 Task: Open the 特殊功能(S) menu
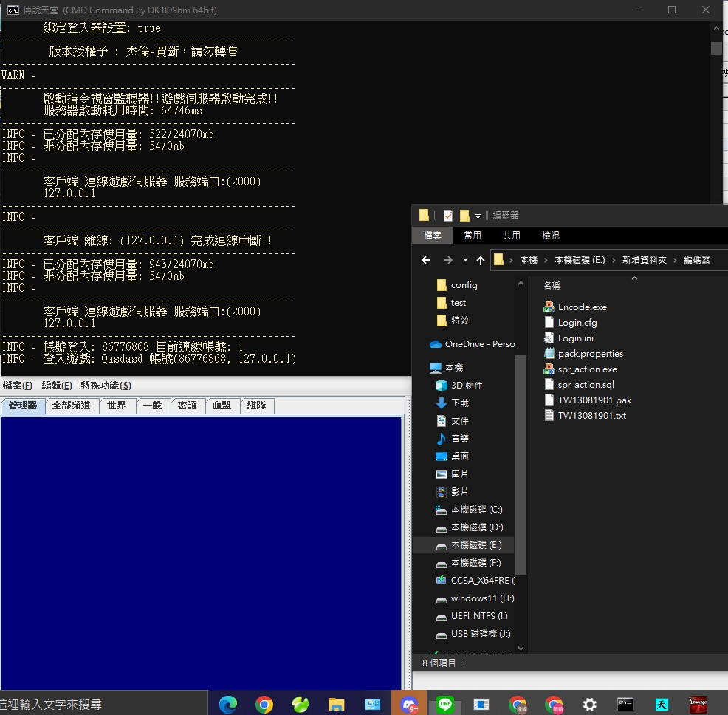point(106,386)
